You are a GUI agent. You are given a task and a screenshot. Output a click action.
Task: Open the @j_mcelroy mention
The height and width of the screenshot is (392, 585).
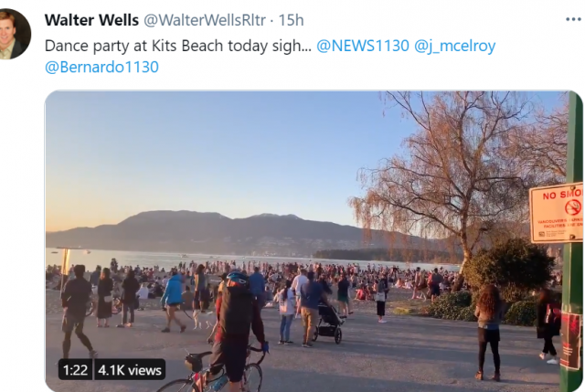455,47
